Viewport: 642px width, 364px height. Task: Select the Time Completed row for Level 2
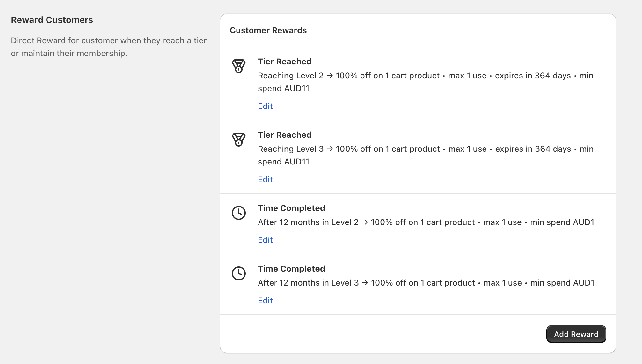tap(418, 223)
